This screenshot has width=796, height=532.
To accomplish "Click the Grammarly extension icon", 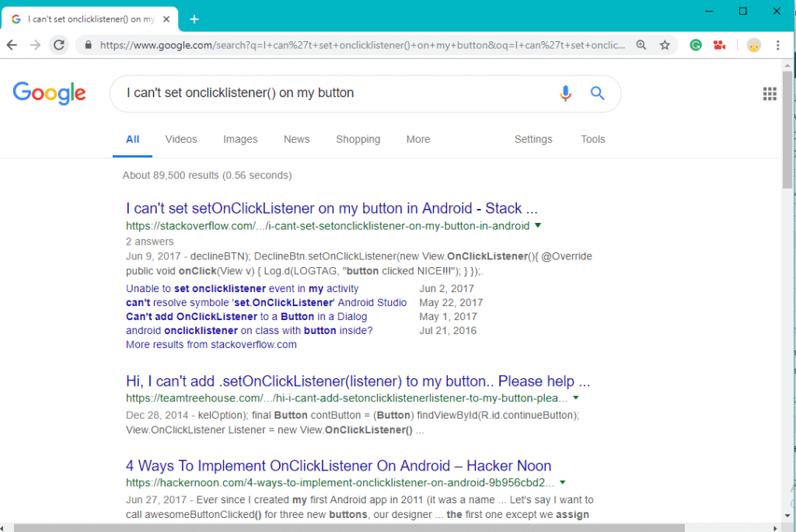I will point(695,45).
